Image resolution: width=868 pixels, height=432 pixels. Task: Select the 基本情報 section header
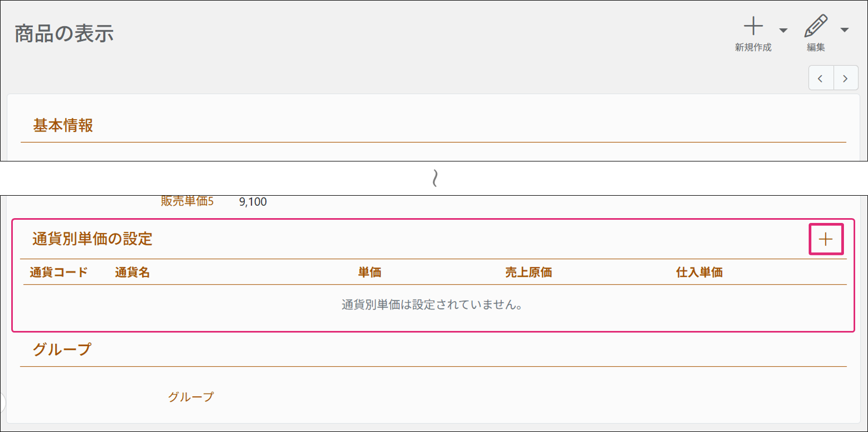(63, 126)
